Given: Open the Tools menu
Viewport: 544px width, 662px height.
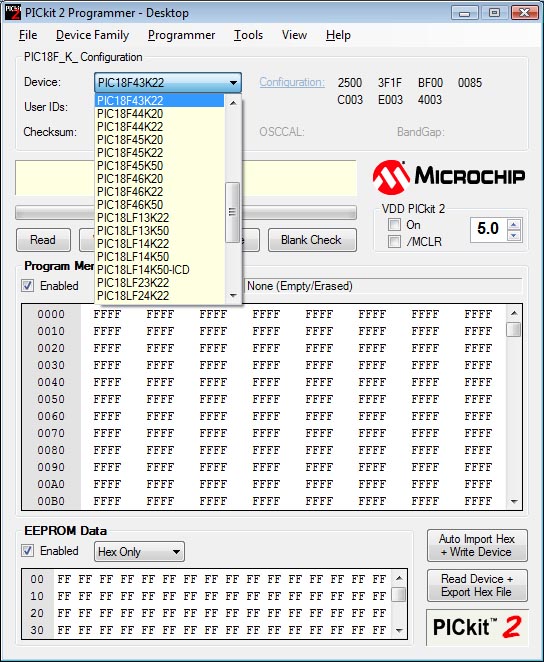Looking at the screenshot, I should (x=248, y=35).
